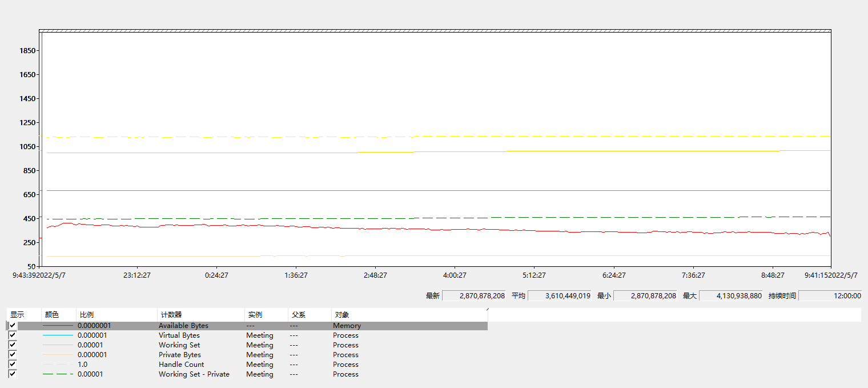Click scale value 0.0000001 for Available Bytes
This screenshot has width=868, height=388.
coord(94,326)
